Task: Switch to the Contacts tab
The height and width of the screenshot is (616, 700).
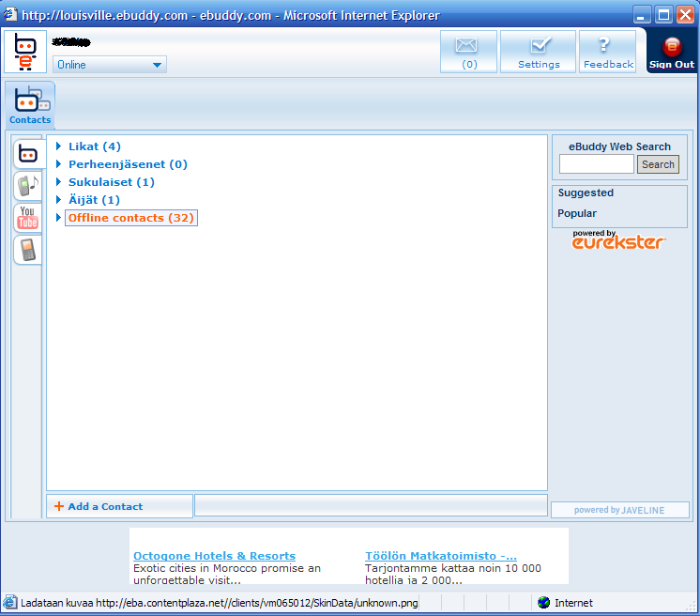Action: (30, 105)
